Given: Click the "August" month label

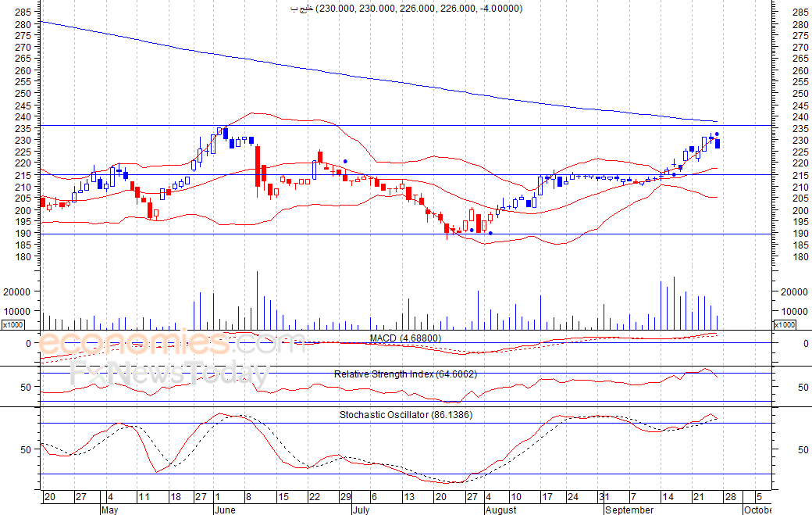Looking at the screenshot, I should pyautogui.click(x=501, y=510).
